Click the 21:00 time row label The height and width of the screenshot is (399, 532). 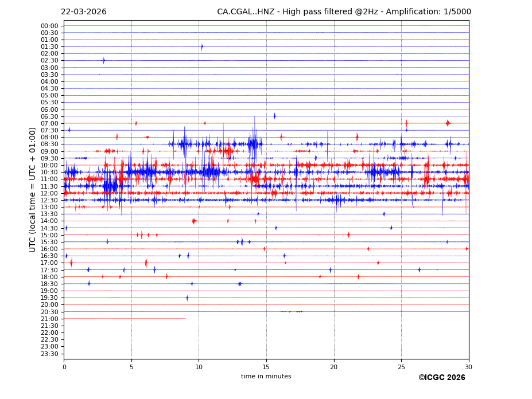point(49,319)
